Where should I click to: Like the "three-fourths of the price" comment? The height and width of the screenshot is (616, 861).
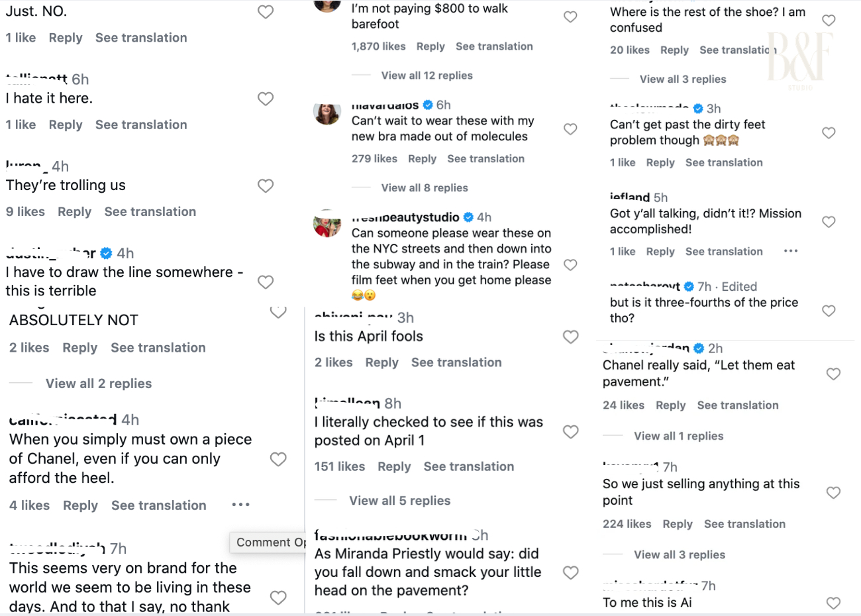pyautogui.click(x=829, y=311)
